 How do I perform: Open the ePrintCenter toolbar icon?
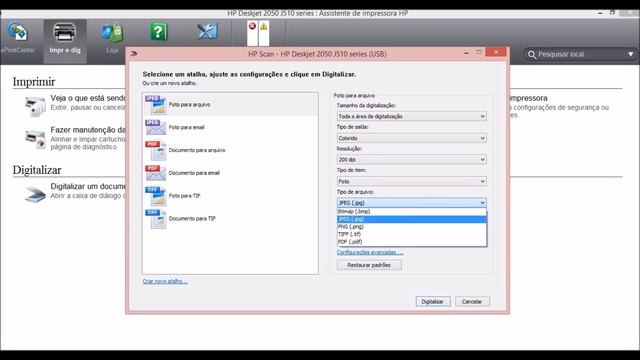point(17,31)
